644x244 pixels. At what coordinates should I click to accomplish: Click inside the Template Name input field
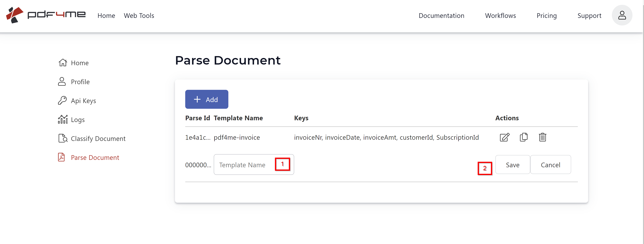pyautogui.click(x=242, y=165)
